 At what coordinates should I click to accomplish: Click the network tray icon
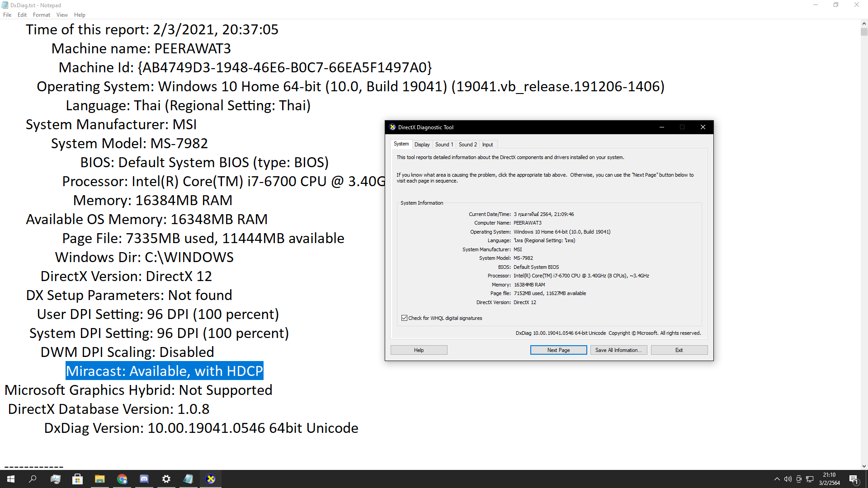click(810, 479)
